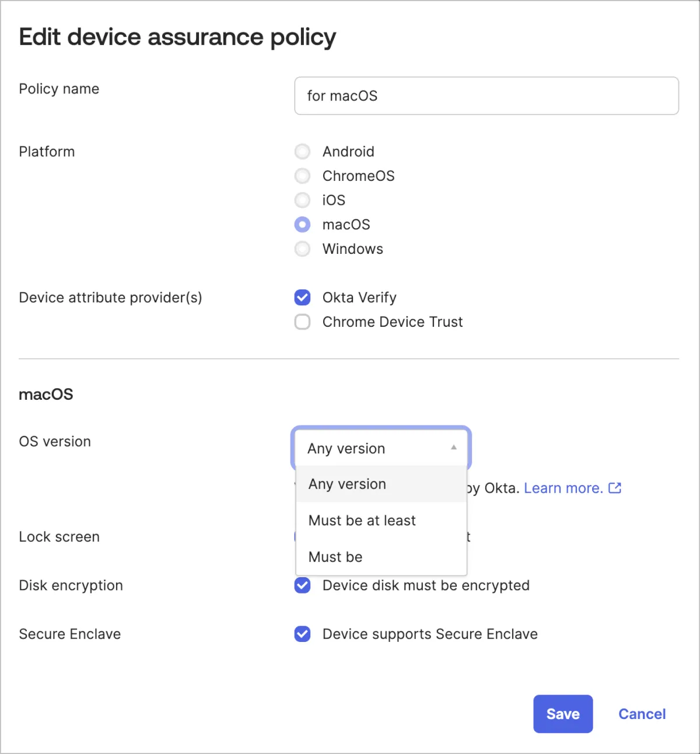Choose the iOS platform option
This screenshot has width=700, height=754.
302,200
